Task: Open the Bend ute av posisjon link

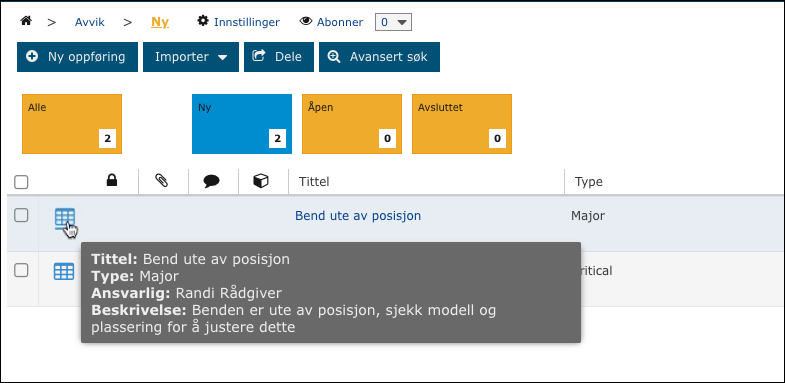Action: click(x=358, y=216)
